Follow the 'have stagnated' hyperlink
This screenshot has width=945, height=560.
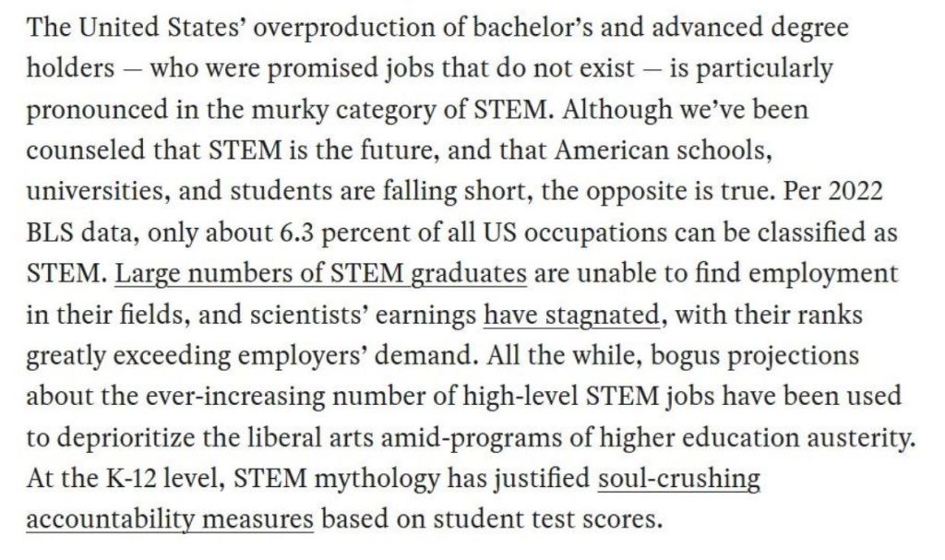click(571, 314)
